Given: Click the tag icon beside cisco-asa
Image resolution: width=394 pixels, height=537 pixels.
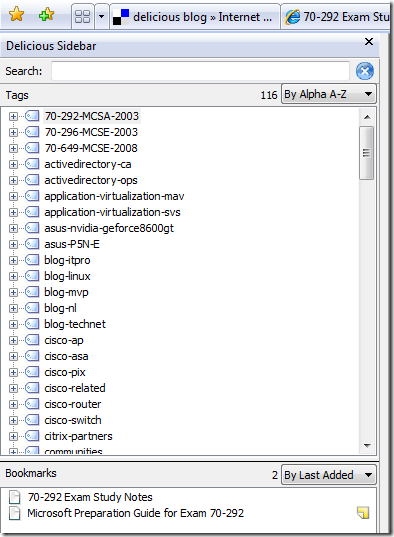Looking at the screenshot, I should pyautogui.click(x=32, y=356).
